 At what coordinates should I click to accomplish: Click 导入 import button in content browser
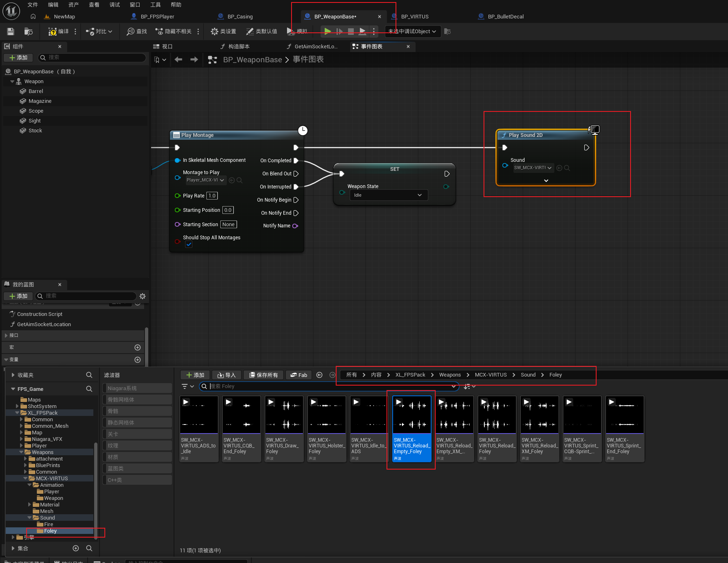(226, 375)
